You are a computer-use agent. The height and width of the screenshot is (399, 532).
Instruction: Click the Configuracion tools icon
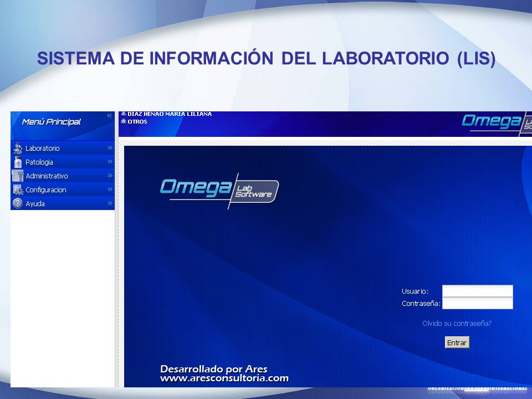(18, 190)
